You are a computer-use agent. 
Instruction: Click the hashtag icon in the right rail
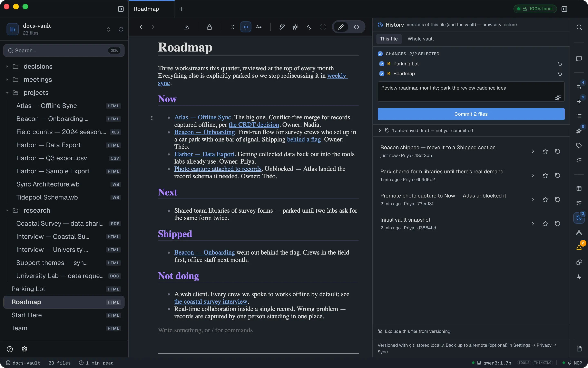(x=579, y=277)
